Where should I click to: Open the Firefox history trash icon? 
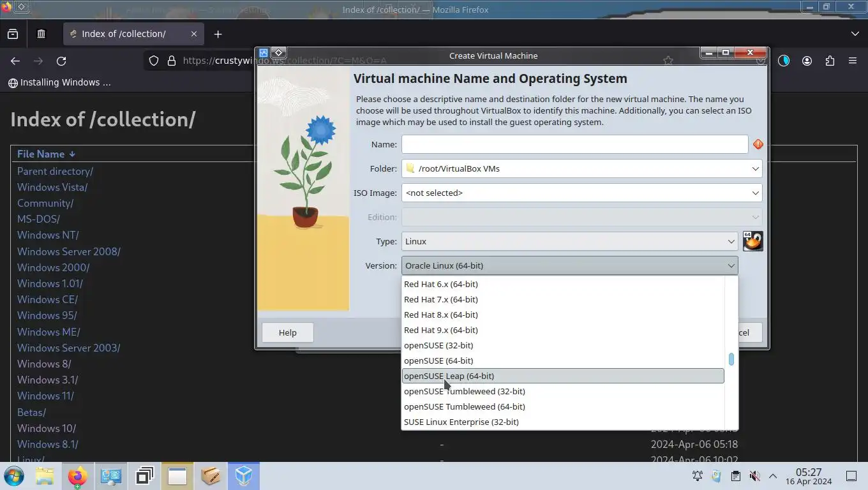(x=41, y=34)
